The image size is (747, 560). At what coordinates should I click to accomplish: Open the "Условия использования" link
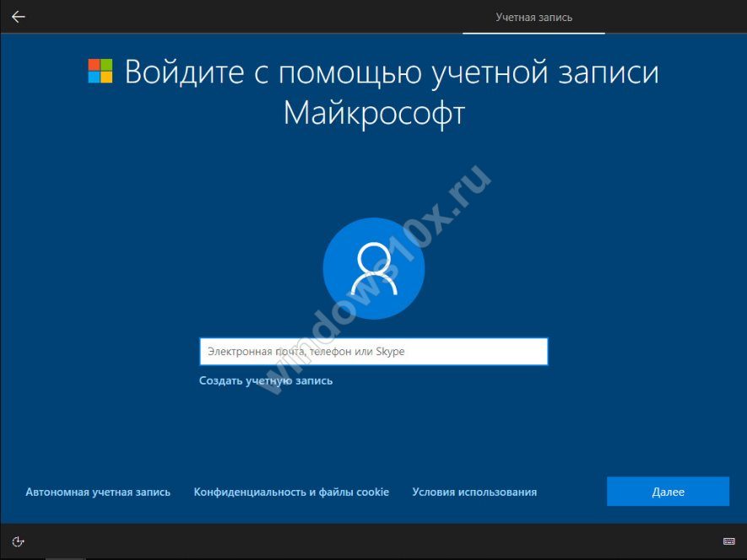pyautogui.click(x=474, y=492)
